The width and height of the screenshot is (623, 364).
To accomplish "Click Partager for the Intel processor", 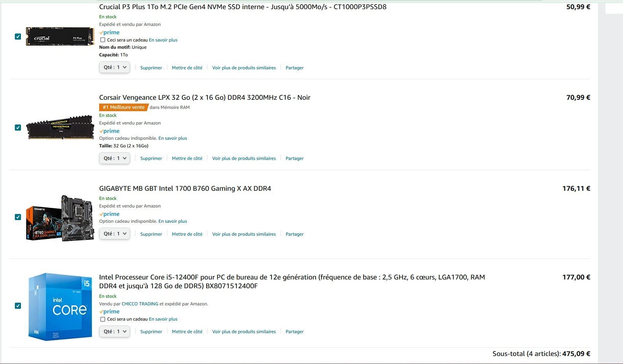I will click(295, 332).
